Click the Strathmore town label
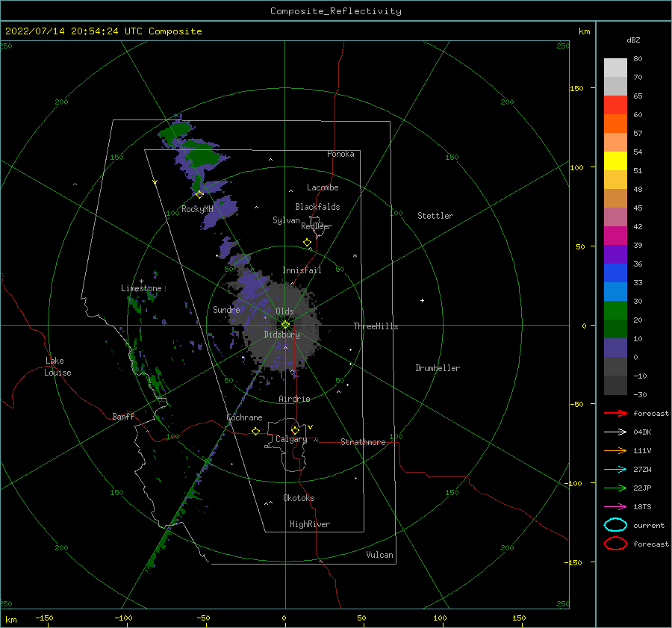The image size is (672, 628). click(x=363, y=442)
